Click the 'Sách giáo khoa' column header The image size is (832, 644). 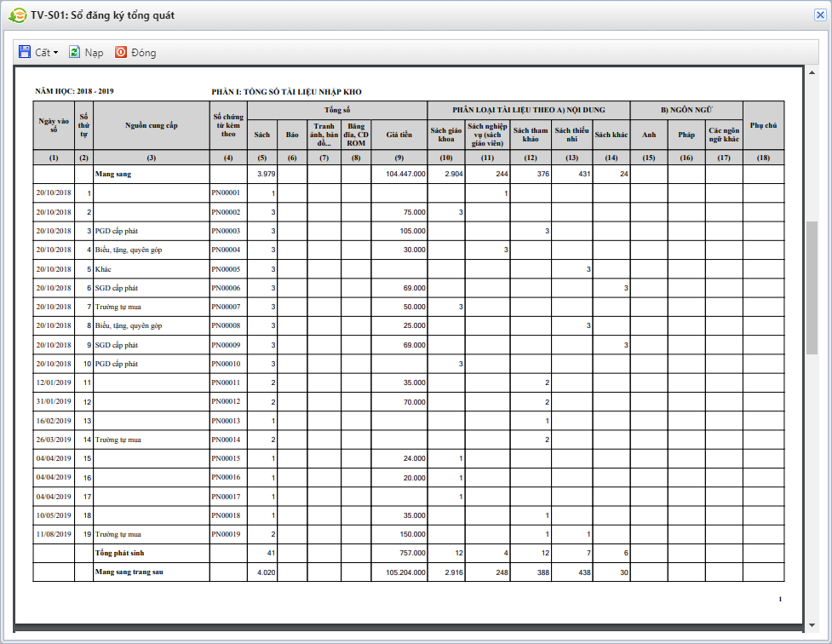[x=445, y=135]
